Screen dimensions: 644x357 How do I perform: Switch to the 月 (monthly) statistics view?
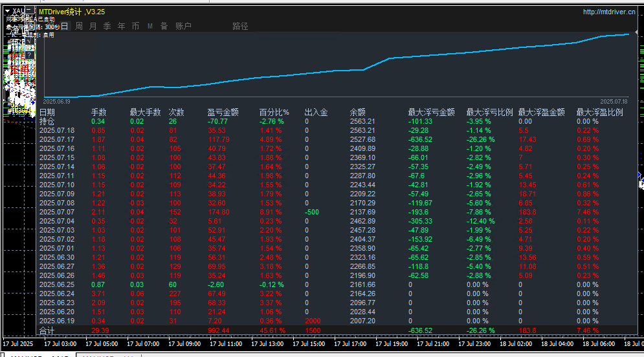click(x=93, y=26)
